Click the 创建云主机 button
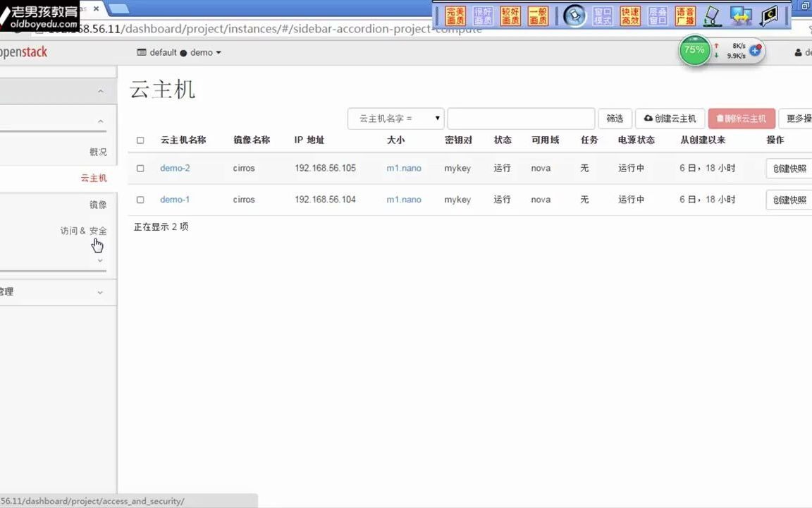The image size is (812, 508). (670, 118)
